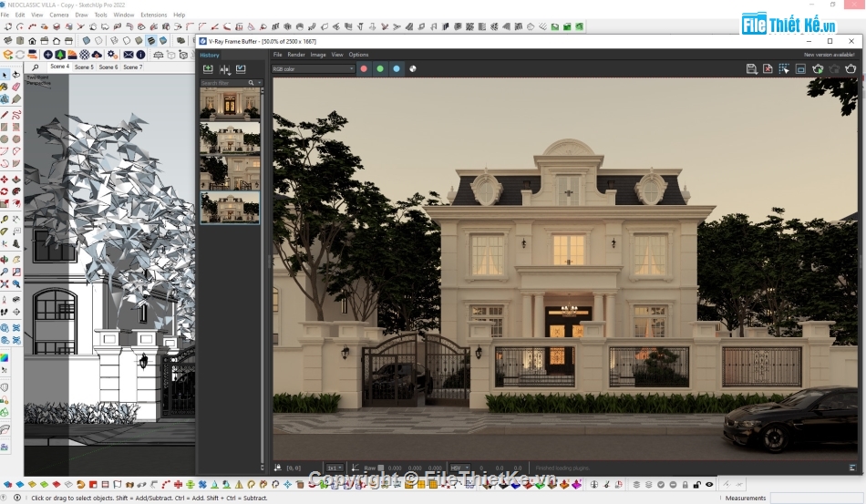Click the teapot render icon at far right
Screen dimensions: 866x504
851,69
